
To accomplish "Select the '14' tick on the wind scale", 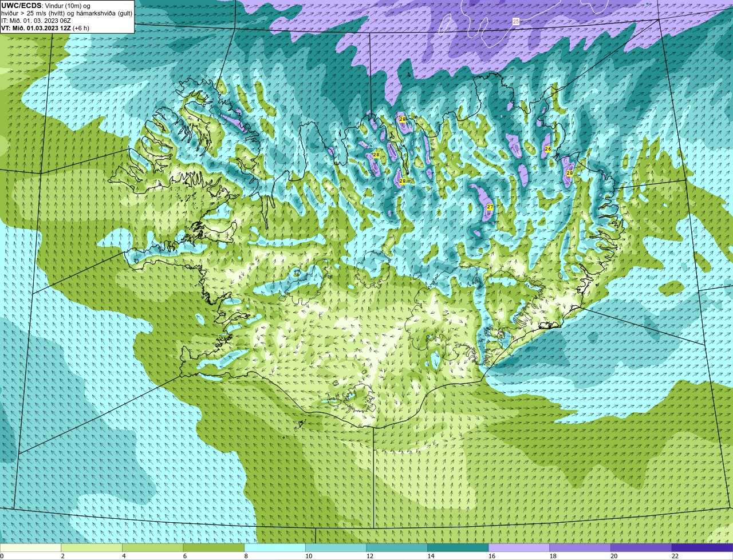I will [431, 556].
